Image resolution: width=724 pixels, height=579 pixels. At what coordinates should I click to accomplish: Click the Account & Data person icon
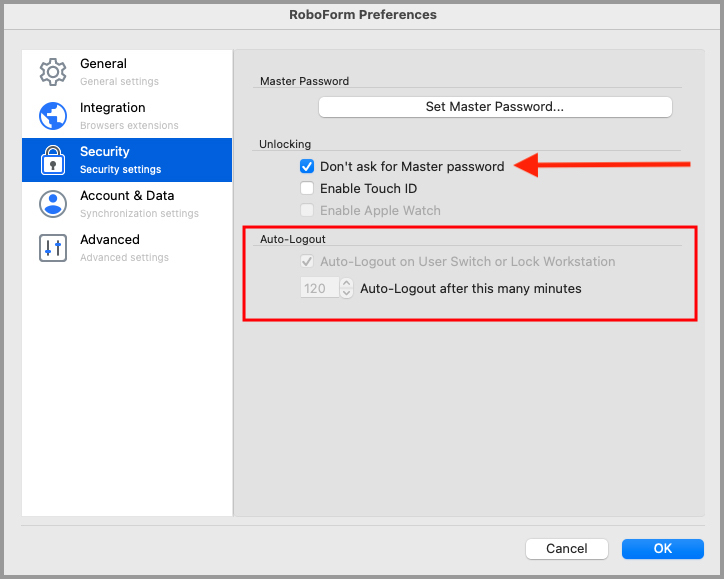click(x=53, y=204)
